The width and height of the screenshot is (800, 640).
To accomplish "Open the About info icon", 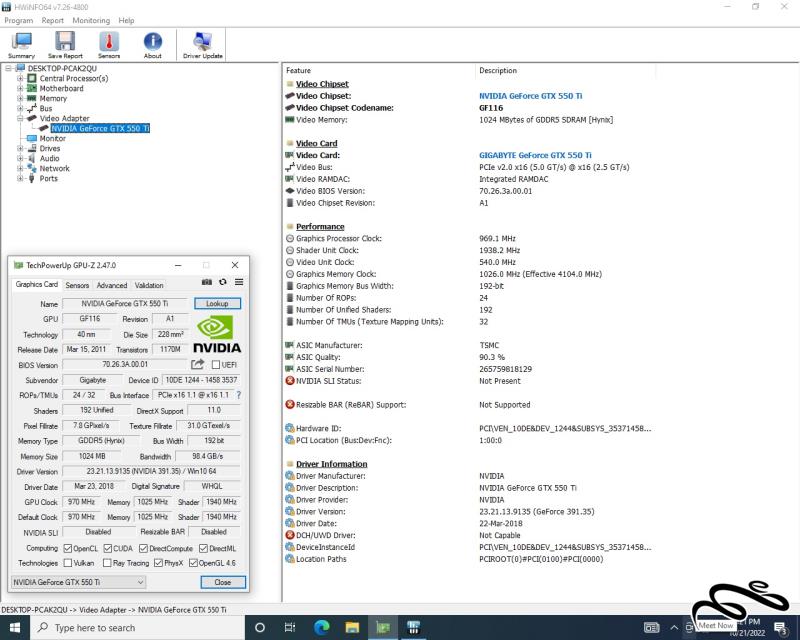I will click(153, 45).
